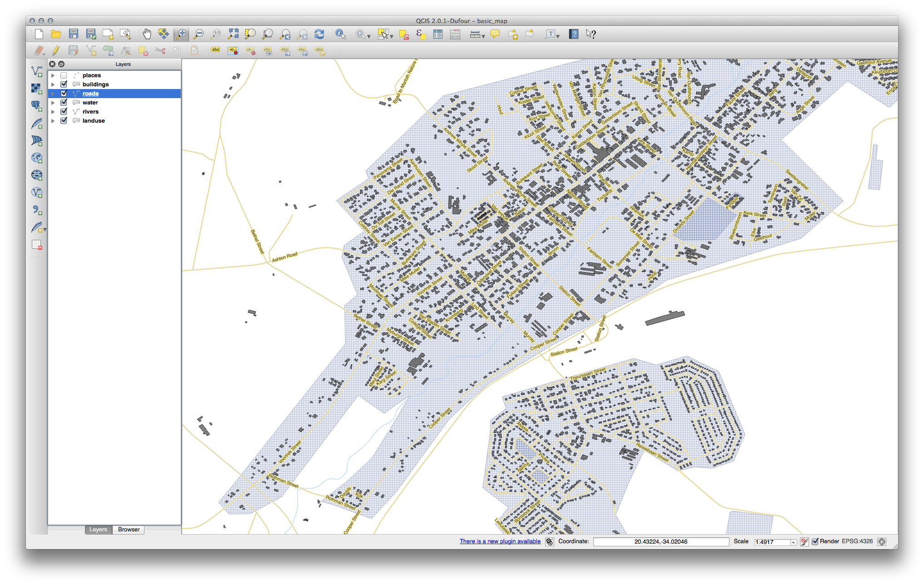Click the Coordinate input field

coord(661,542)
